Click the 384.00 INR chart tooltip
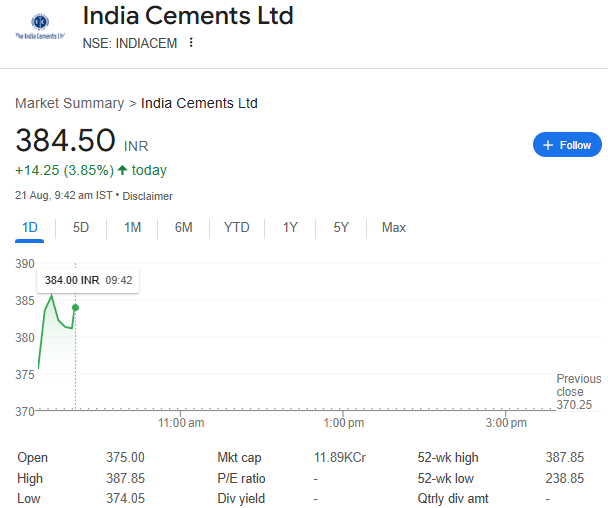The width and height of the screenshot is (608, 508). click(x=88, y=280)
